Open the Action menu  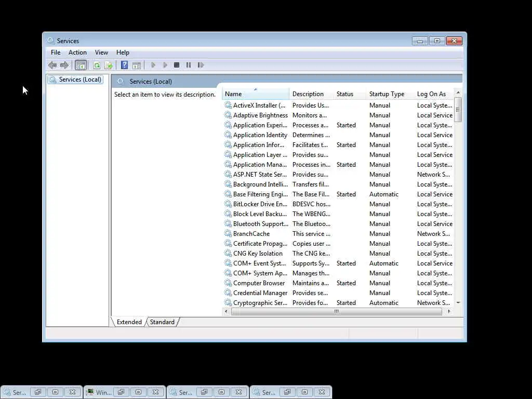click(x=77, y=52)
